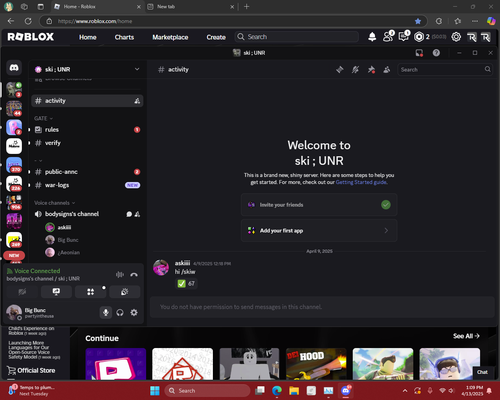500x400 pixels.
Task: Open File Explorer from taskbar
Action: [x=294, y=390]
